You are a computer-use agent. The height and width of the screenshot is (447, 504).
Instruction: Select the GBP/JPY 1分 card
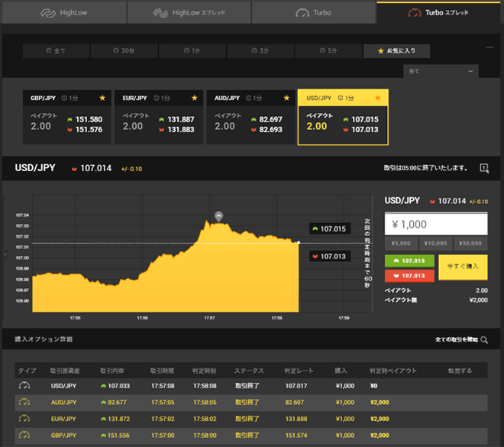pos(67,117)
